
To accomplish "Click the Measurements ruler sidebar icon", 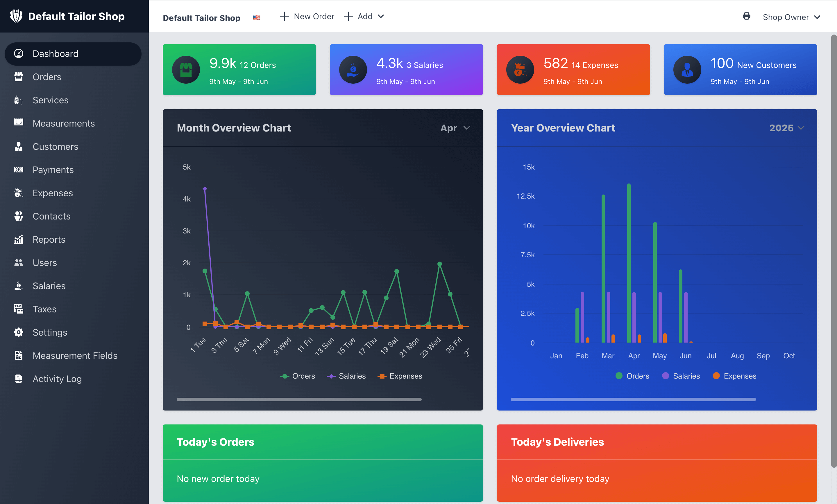I will click(x=19, y=123).
